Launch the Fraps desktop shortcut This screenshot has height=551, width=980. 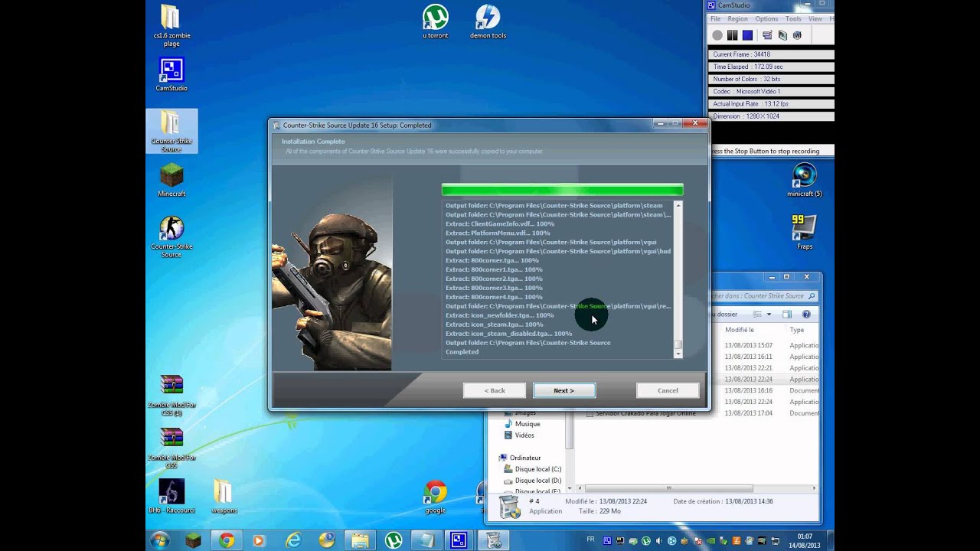coord(805,232)
